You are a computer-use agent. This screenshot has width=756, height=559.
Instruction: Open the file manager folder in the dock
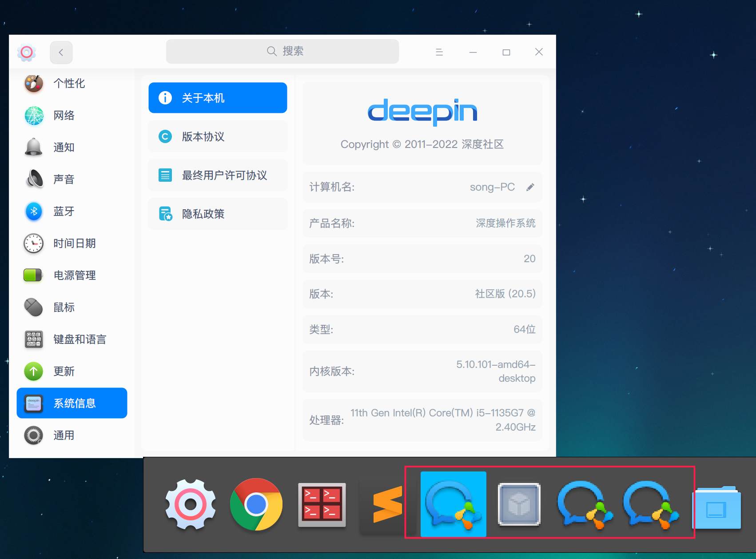tap(716, 507)
